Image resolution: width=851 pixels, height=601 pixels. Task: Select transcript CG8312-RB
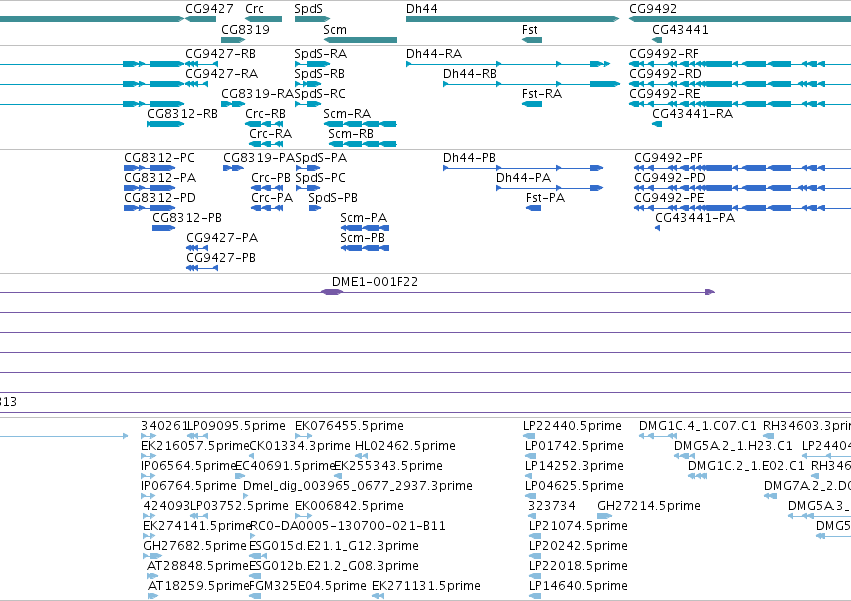(x=166, y=124)
